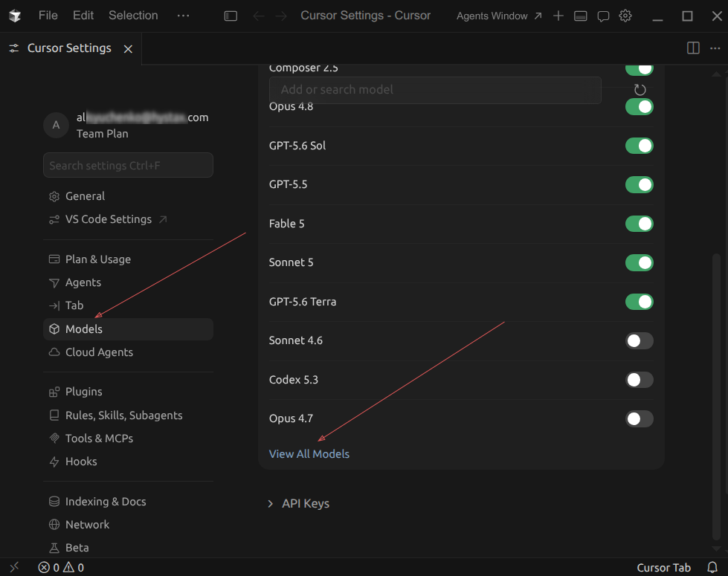Open notifications bell in the status bar
Image resolution: width=728 pixels, height=576 pixels.
pos(712,567)
